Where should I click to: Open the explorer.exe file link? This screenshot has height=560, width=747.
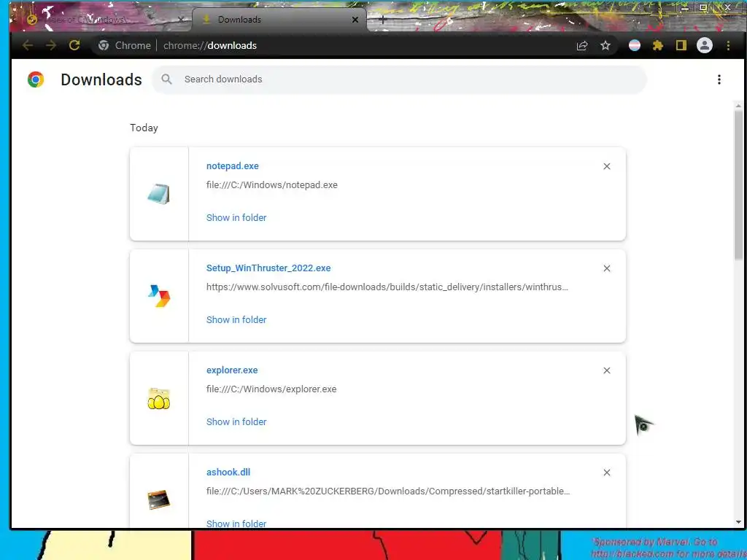coord(232,370)
